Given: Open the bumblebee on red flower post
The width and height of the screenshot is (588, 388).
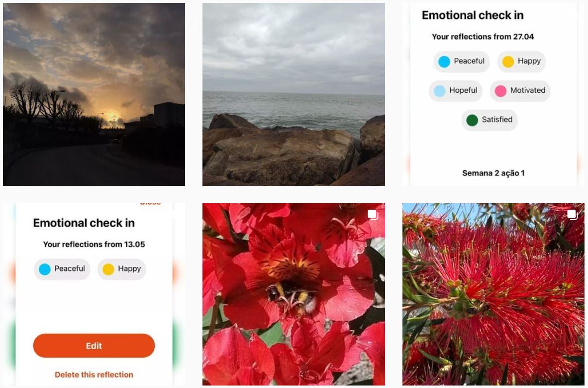Looking at the screenshot, I should 294,294.
